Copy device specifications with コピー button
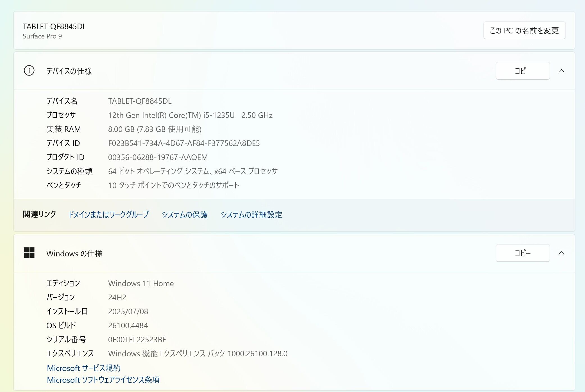This screenshot has width=585, height=392. point(522,71)
